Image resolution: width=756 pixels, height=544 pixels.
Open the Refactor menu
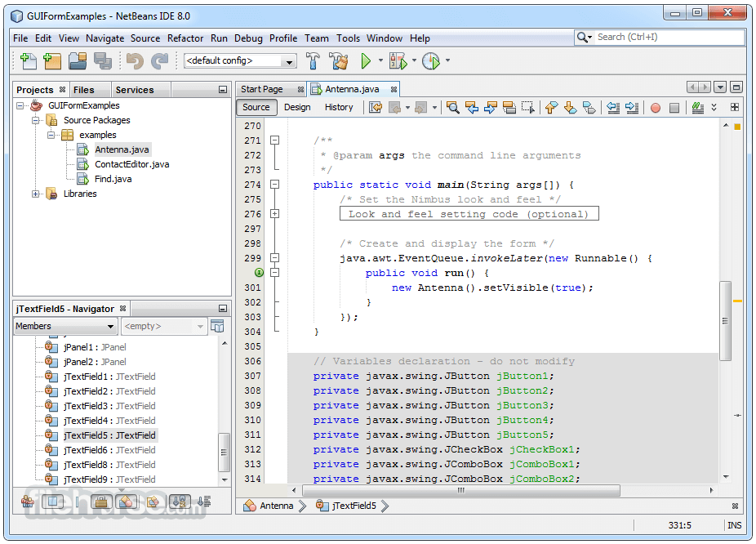pyautogui.click(x=185, y=38)
